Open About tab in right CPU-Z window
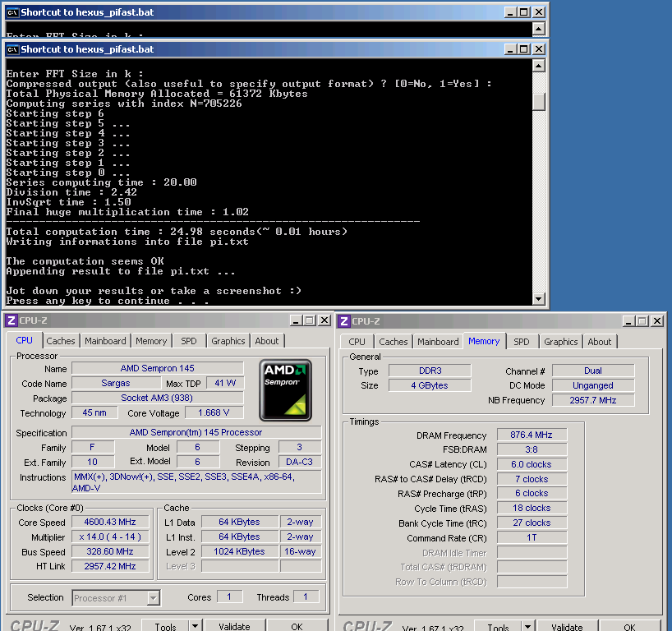 (x=600, y=342)
